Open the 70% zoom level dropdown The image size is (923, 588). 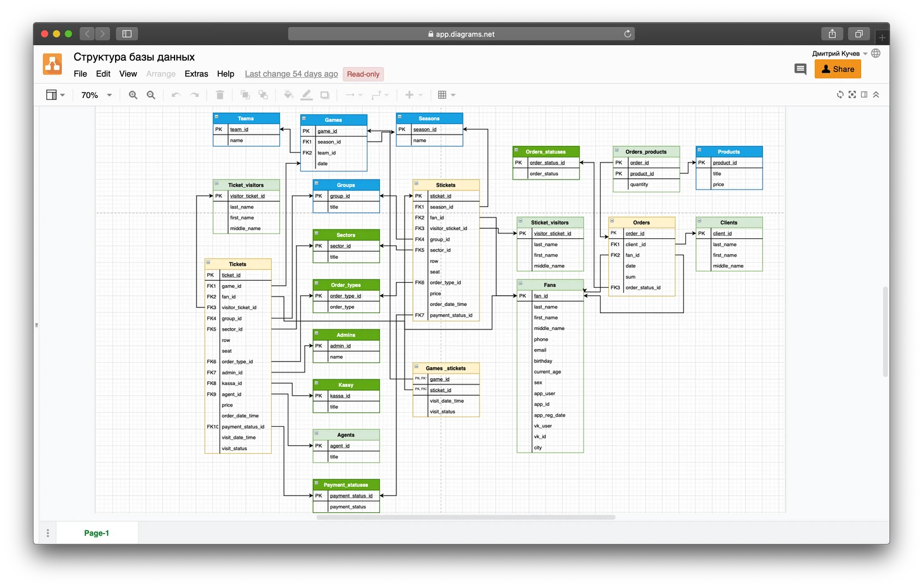(96, 95)
